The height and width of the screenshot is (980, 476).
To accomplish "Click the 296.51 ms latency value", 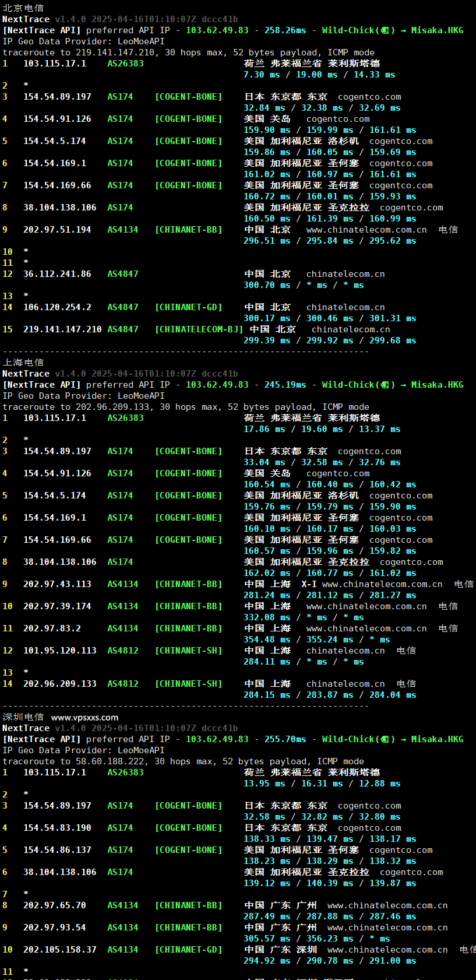I will click(267, 241).
